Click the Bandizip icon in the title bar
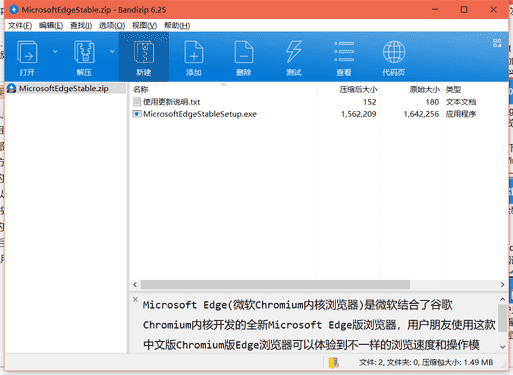Viewport: 513px width, 375px height. click(x=14, y=10)
